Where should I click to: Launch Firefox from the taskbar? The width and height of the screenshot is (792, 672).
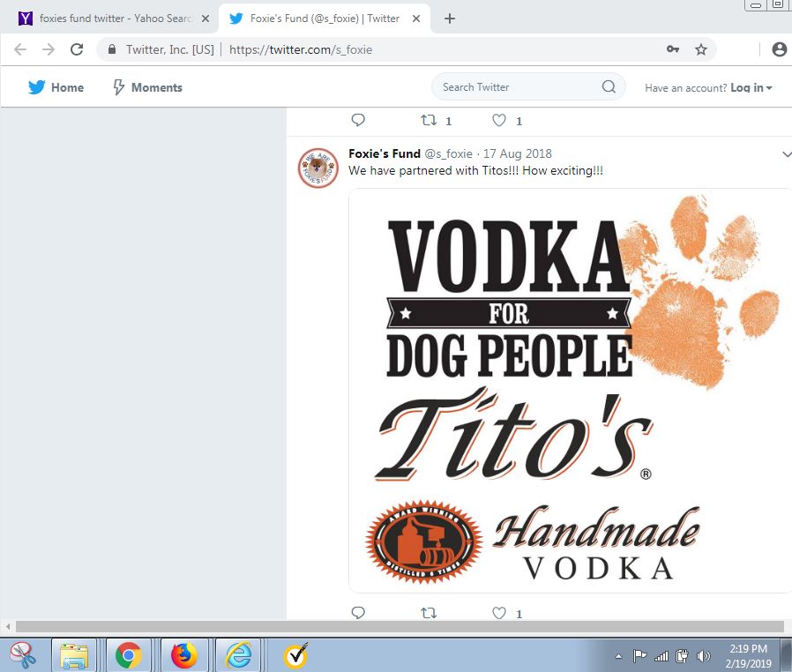(x=183, y=655)
